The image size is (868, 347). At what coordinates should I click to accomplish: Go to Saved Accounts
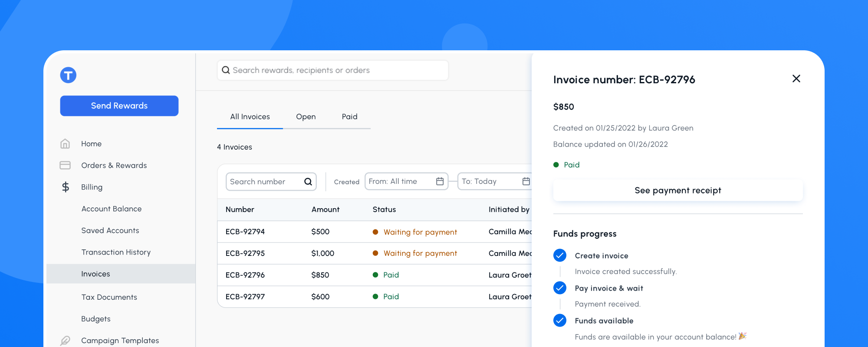point(110,230)
